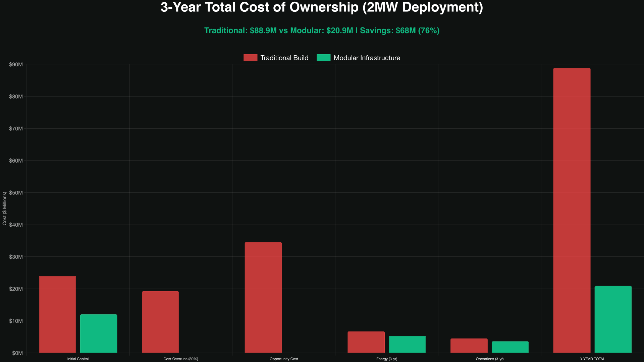Click the green Modular Infrastructure legend swatch
The image size is (644, 362).
click(323, 58)
